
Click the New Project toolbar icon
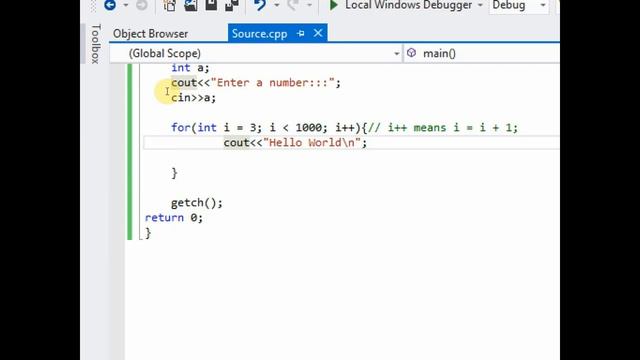(x=169, y=5)
